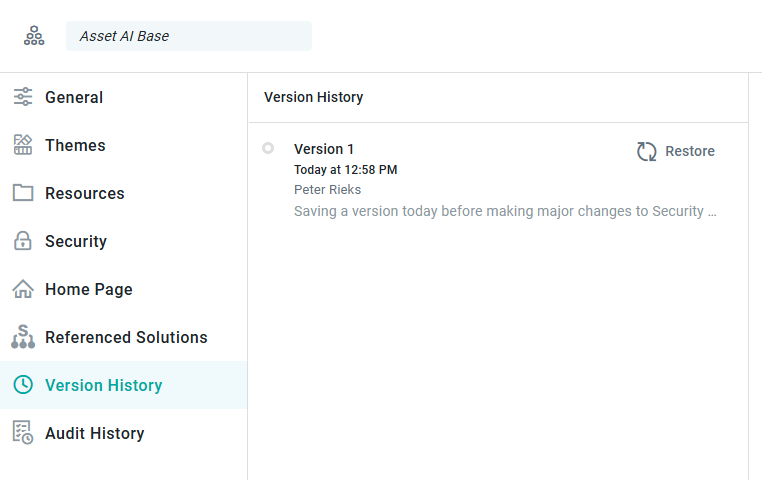Go to Resources in sidebar

point(123,193)
